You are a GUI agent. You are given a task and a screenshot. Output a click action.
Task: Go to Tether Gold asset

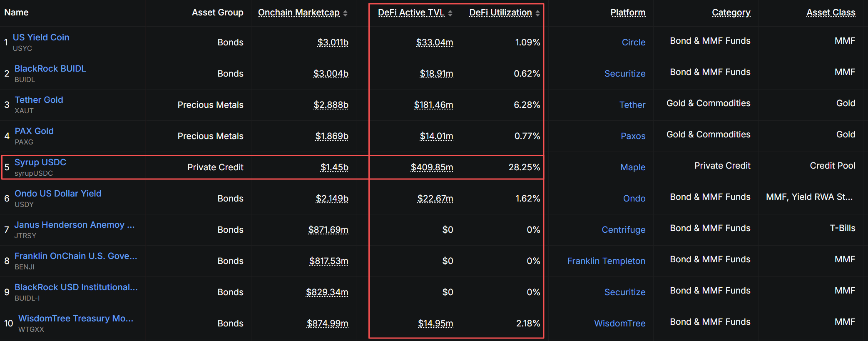tap(39, 100)
